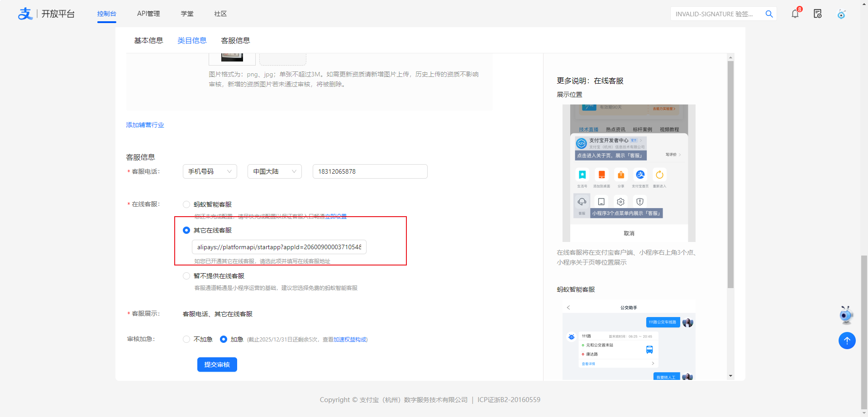Click the 提交审核 submit button

coord(217,365)
